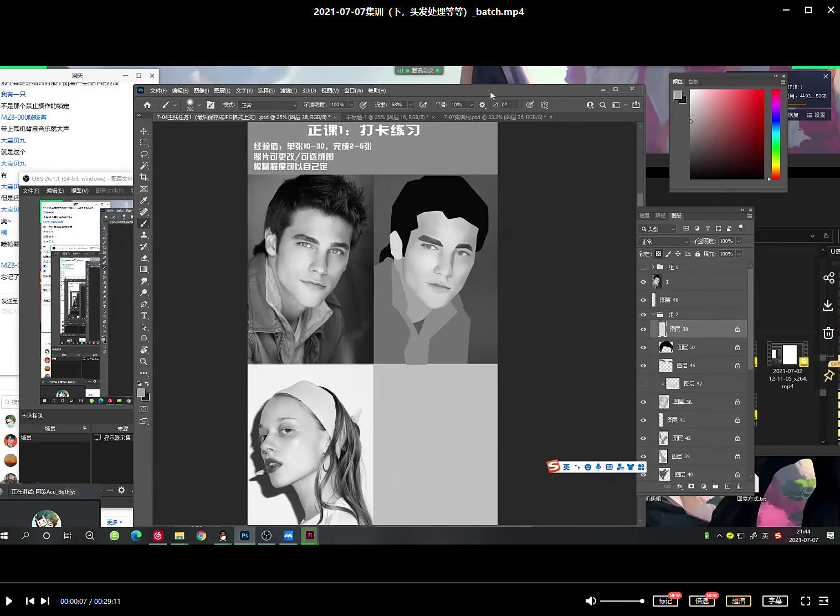Toggle visibility of layer 图层 37
Image resolution: width=840 pixels, height=616 pixels.
pos(643,348)
